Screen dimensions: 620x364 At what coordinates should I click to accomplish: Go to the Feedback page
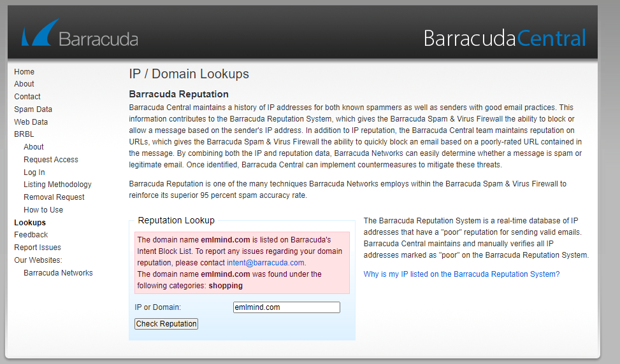coord(31,235)
